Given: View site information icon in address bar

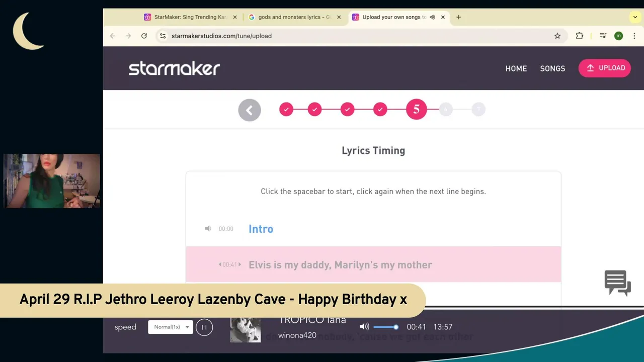Looking at the screenshot, I should point(163,36).
